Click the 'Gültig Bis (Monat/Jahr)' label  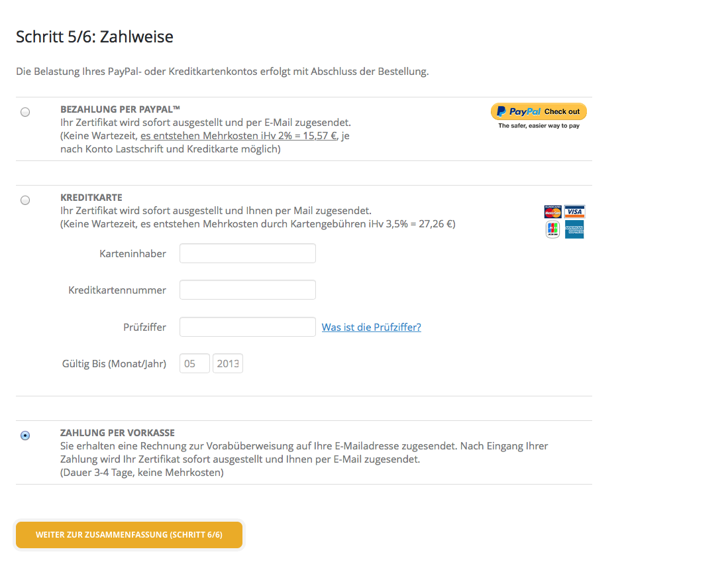click(114, 363)
